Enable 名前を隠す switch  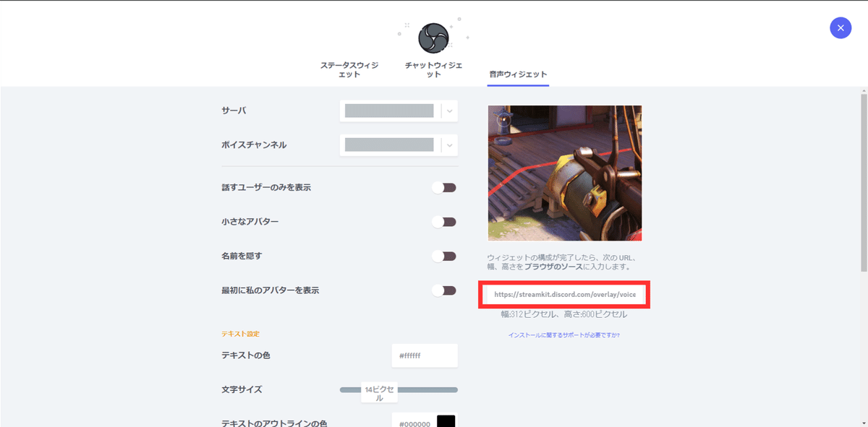444,256
